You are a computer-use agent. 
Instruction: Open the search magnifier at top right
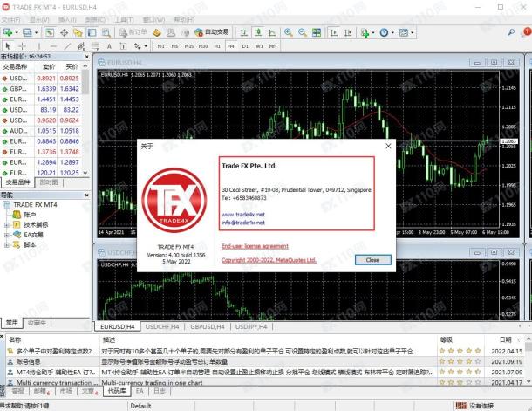[510, 32]
